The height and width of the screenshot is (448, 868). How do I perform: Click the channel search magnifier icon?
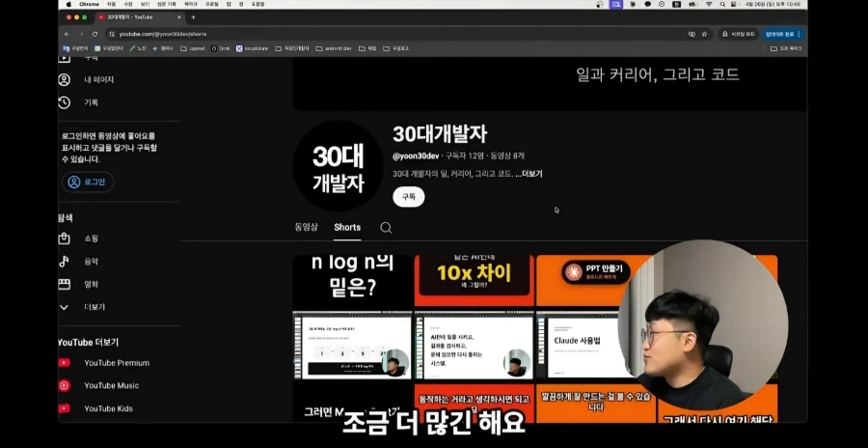[386, 228]
